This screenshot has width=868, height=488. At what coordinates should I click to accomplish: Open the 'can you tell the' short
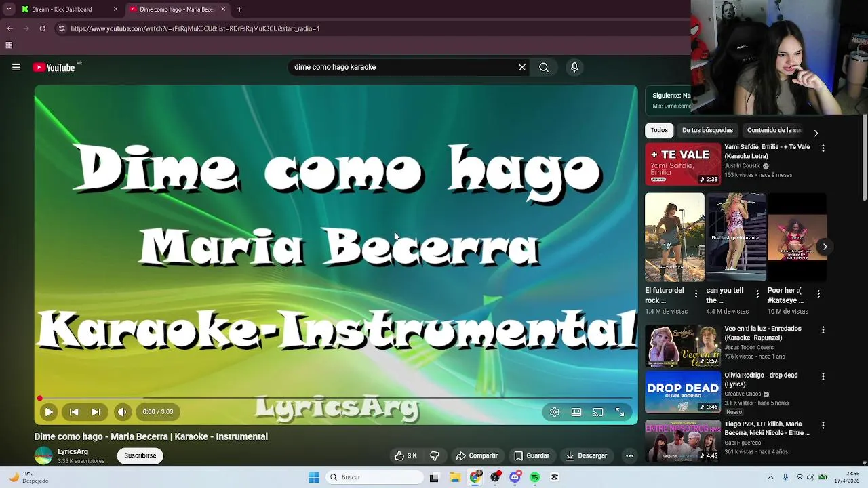tap(736, 237)
